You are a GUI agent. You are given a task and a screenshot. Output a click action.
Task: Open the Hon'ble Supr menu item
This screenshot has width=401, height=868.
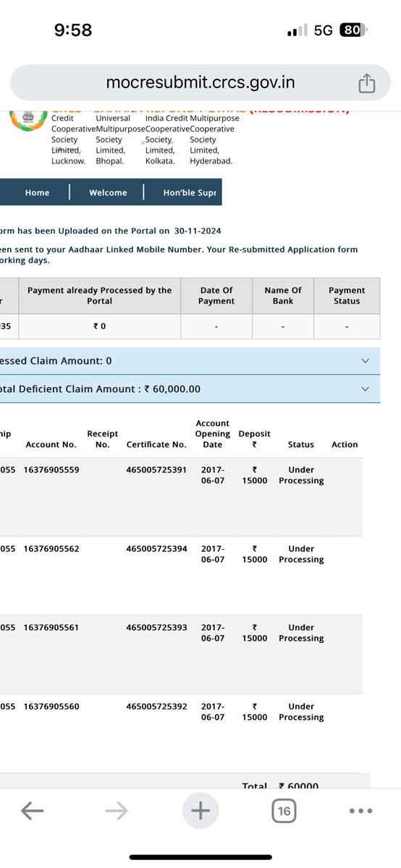pyautogui.click(x=189, y=192)
